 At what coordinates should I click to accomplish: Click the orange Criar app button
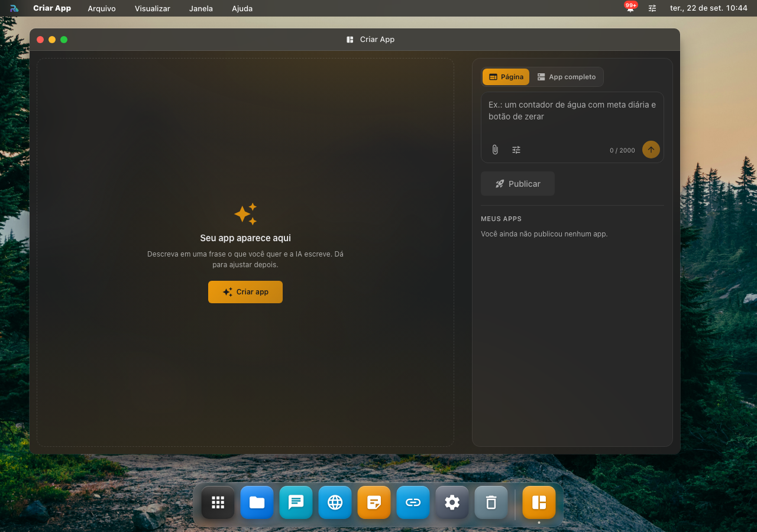click(245, 292)
